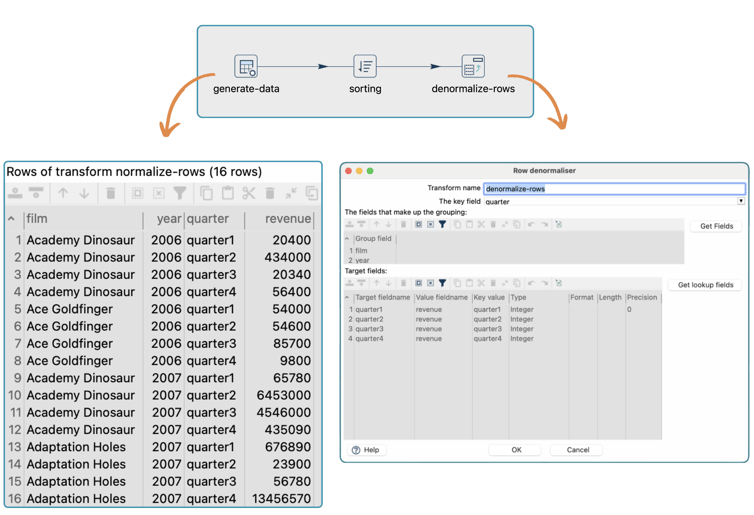Click select-all icon in grouping fields toolbar
754x515 pixels.
419,225
